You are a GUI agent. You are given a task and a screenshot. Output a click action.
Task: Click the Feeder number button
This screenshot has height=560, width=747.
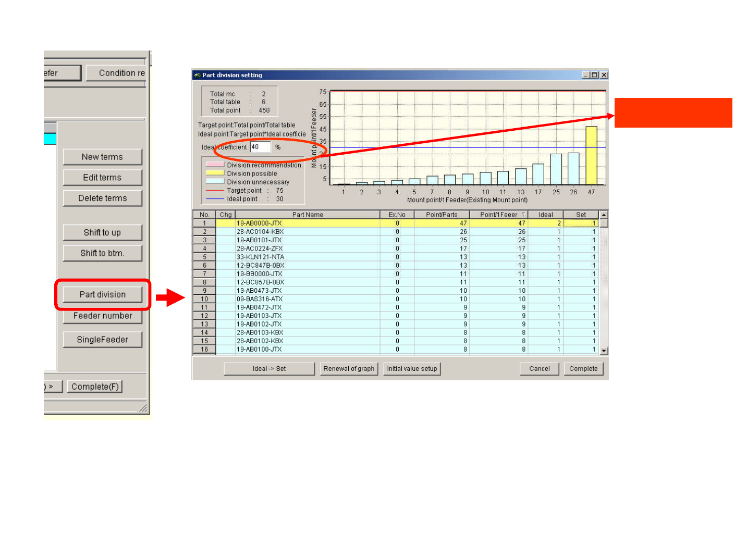(x=102, y=316)
